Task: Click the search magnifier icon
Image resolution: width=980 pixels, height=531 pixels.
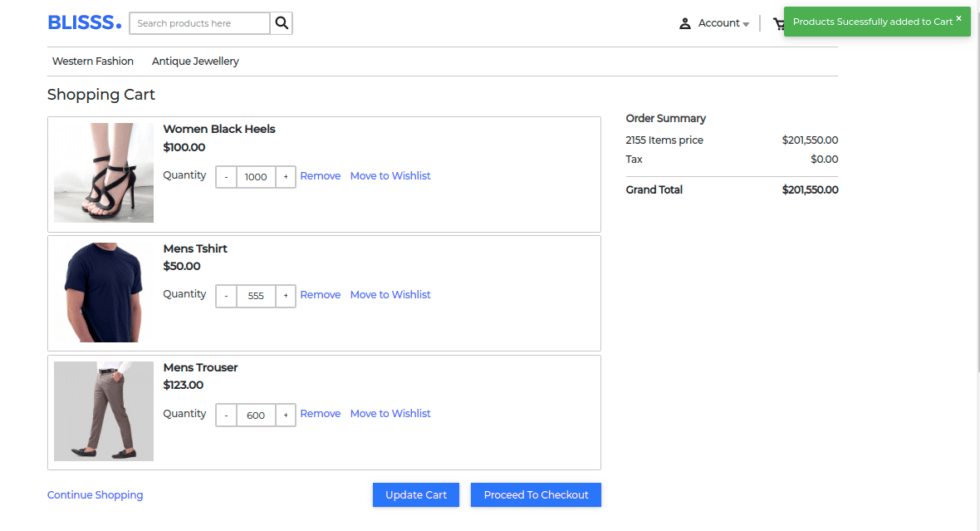Action: 282,22
